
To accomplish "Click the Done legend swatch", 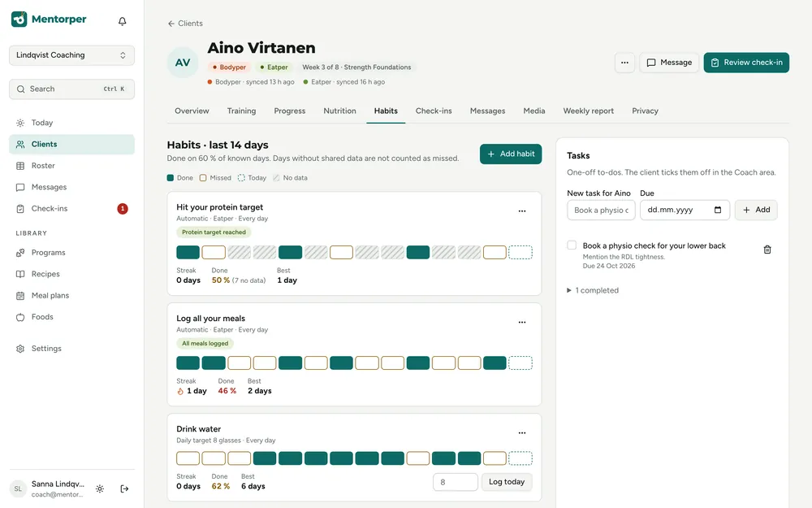I will pyautogui.click(x=171, y=178).
